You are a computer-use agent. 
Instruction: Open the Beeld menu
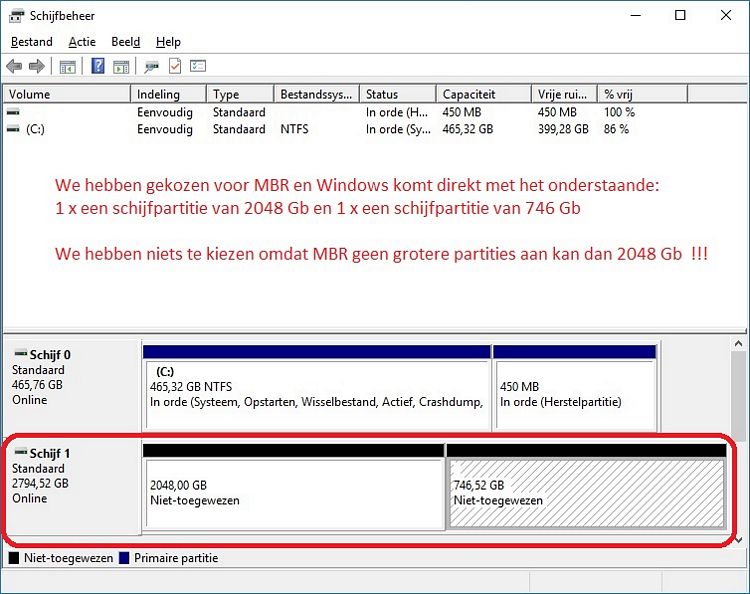[x=125, y=42]
